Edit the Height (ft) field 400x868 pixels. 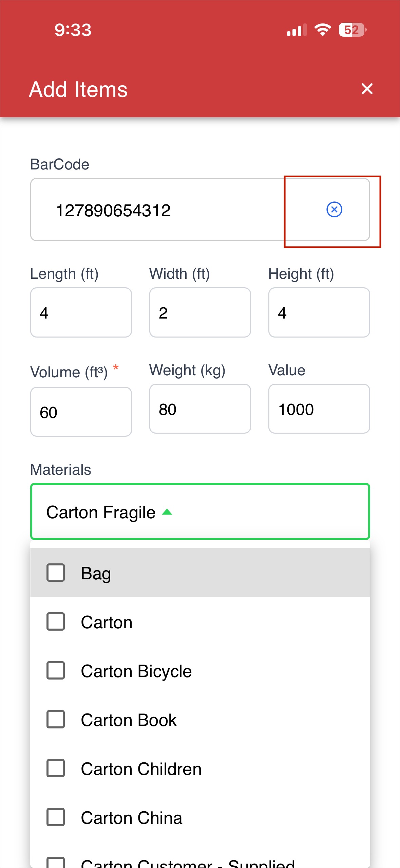coord(319,312)
